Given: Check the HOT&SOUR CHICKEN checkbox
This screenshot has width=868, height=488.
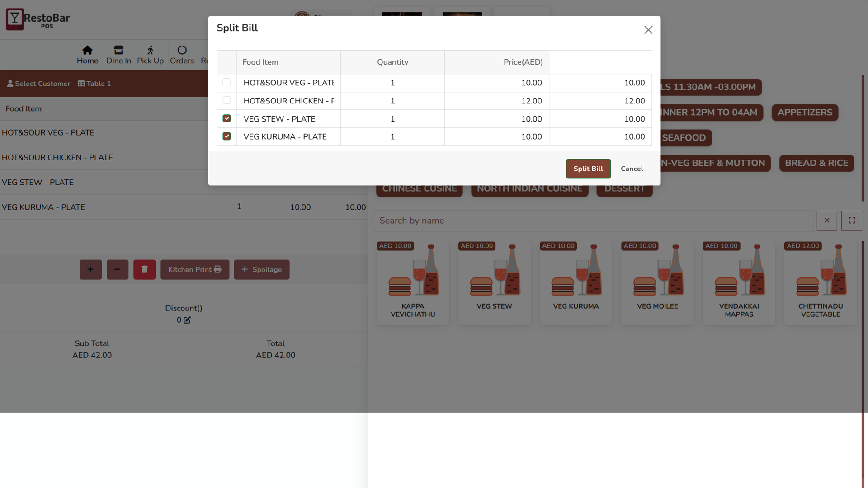Looking at the screenshot, I should click(226, 100).
